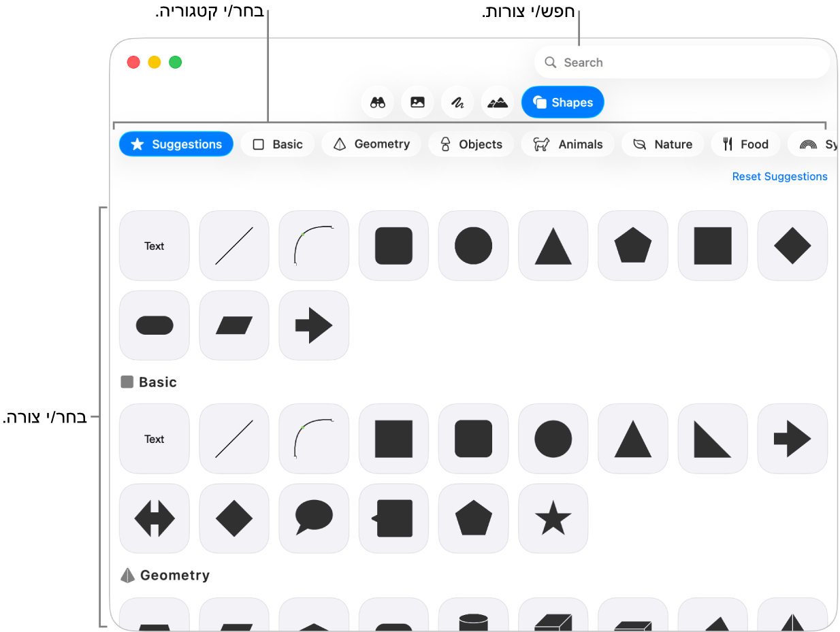Switch to the photo picture icon tab
Screen dimensions: 840x632
pyautogui.click(x=418, y=103)
